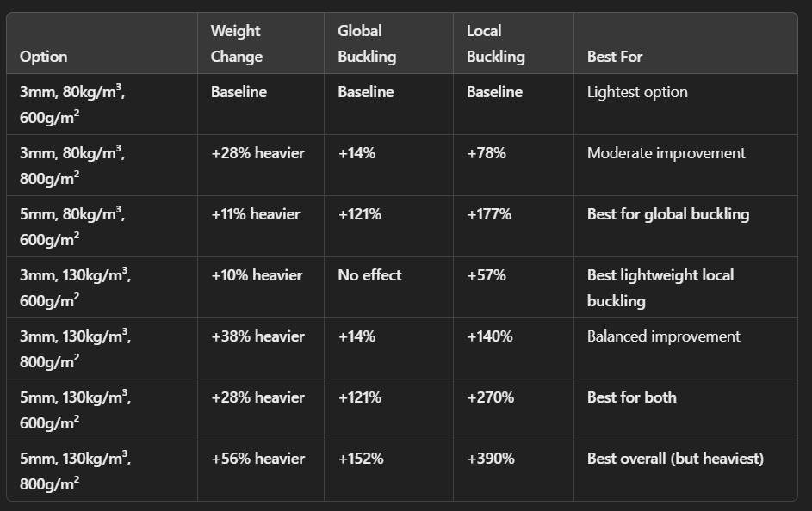Select the +152% global buckling value

point(360,459)
